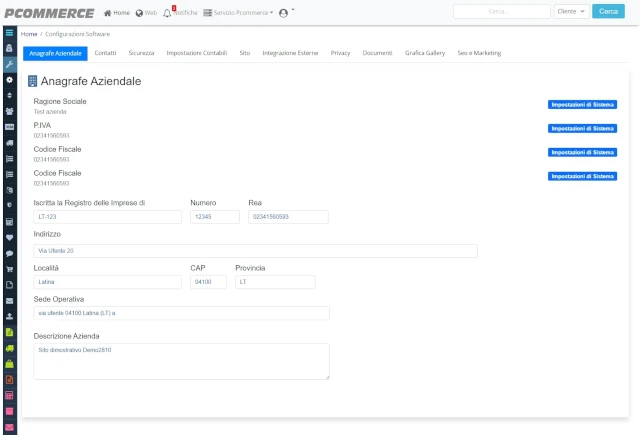The height and width of the screenshot is (435, 640).
Task: Open the pink table grid sidebar icon
Action: pyautogui.click(x=9, y=395)
